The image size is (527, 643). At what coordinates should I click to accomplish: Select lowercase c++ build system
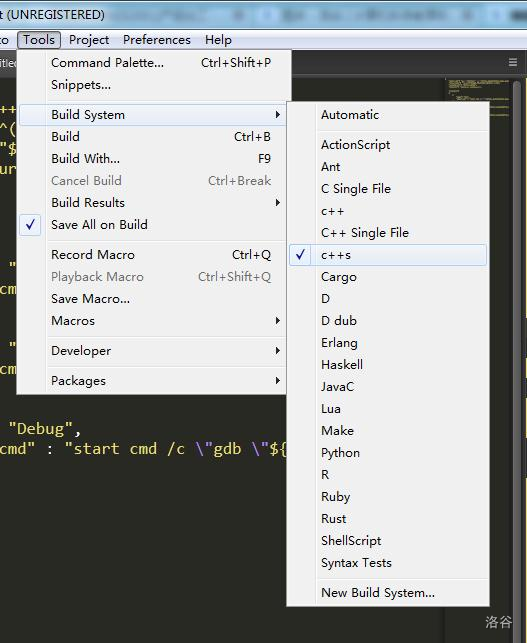(388, 211)
